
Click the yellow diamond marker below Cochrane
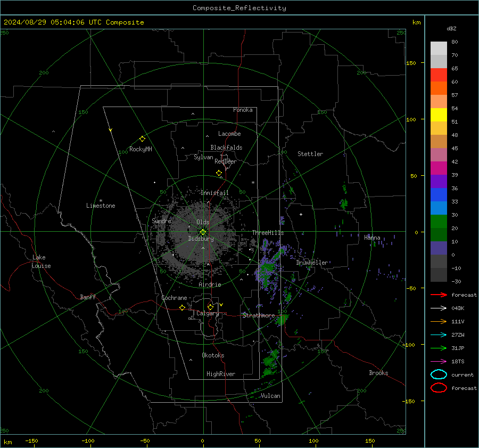pos(182,308)
